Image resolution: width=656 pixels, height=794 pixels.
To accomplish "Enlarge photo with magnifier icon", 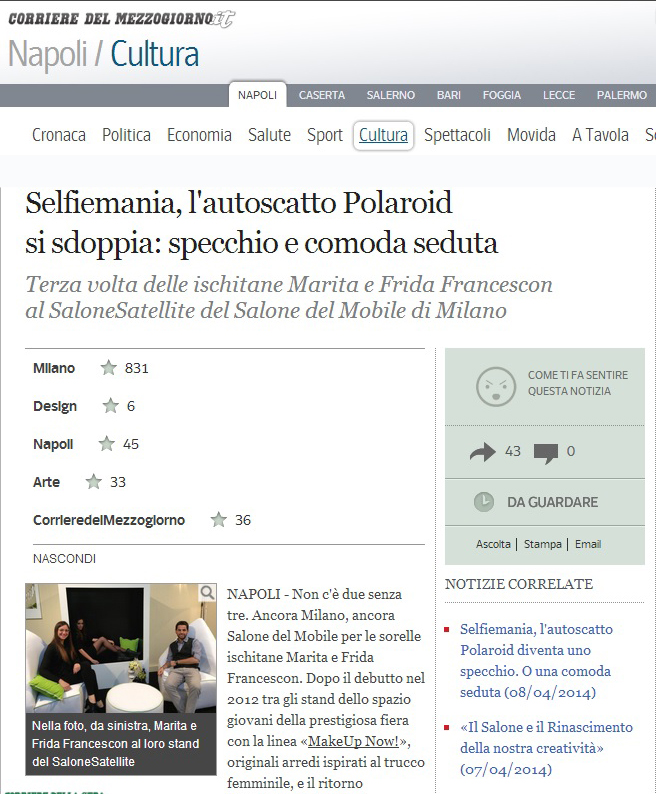I will click(x=207, y=592).
